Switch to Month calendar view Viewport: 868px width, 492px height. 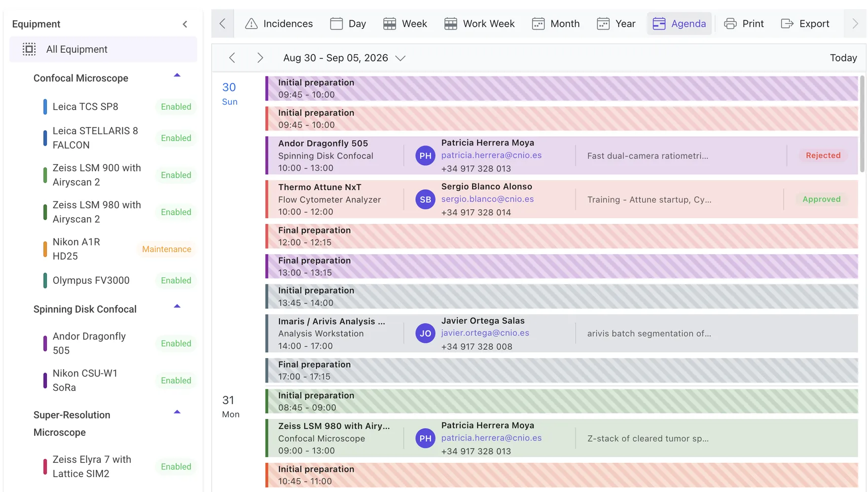[x=555, y=24]
